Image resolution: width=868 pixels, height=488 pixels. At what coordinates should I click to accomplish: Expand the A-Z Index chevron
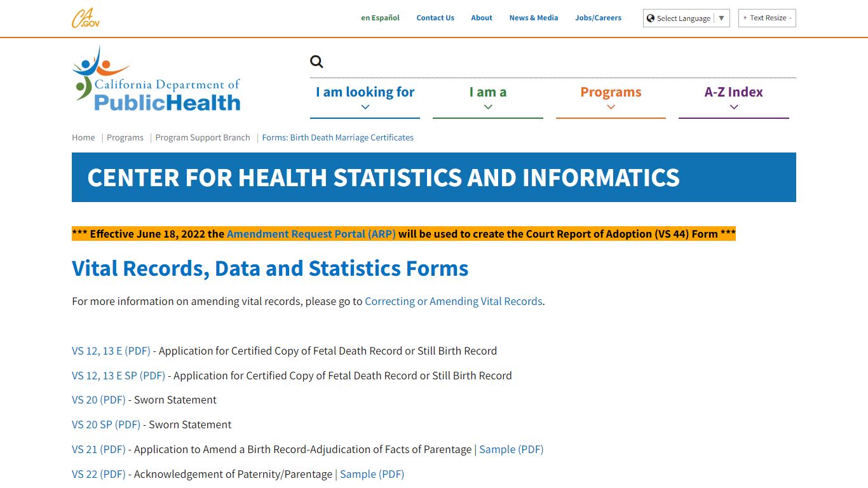(x=734, y=107)
